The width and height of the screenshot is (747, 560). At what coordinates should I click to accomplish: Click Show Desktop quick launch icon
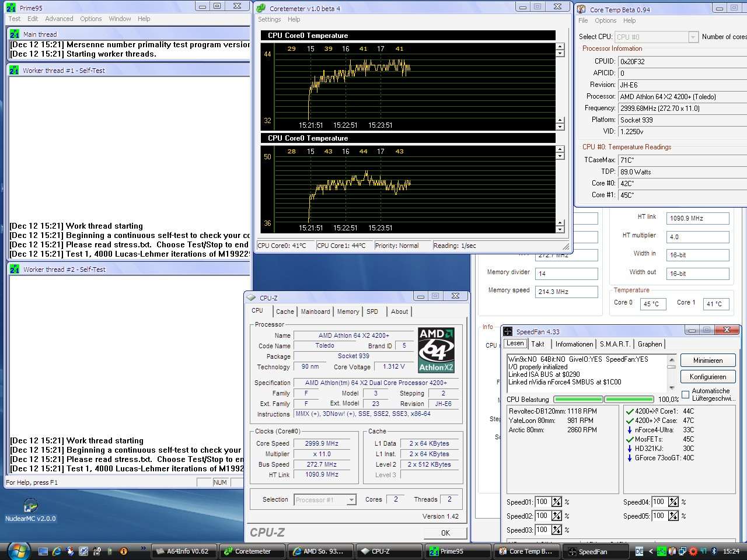[x=43, y=551]
